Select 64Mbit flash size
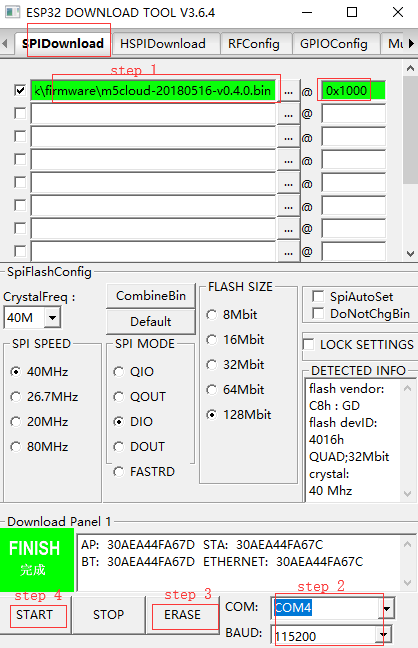 (x=212, y=389)
